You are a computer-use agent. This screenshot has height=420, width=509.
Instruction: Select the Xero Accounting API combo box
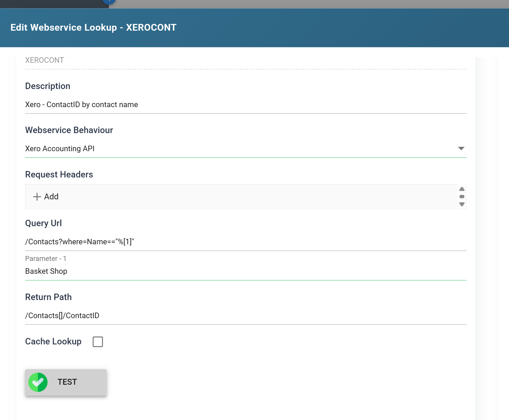tap(246, 149)
